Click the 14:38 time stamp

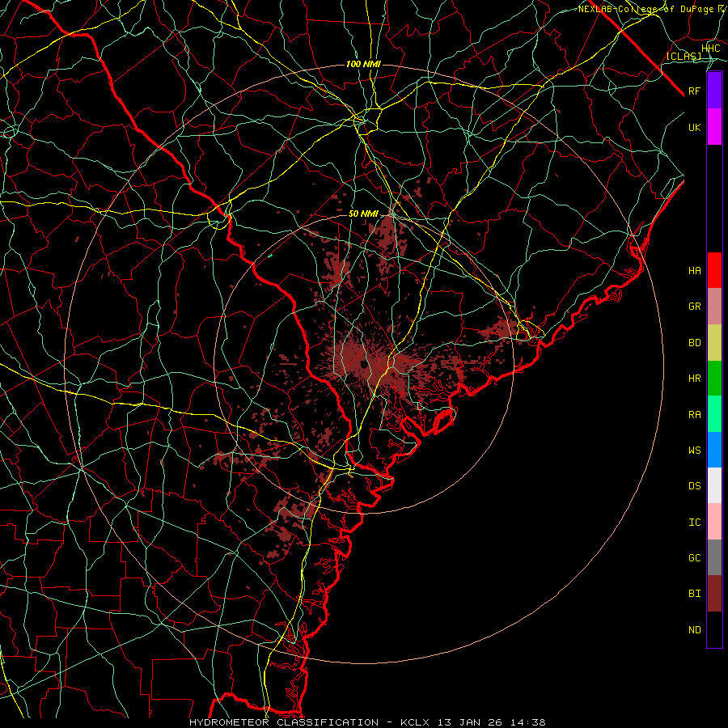pos(529,722)
